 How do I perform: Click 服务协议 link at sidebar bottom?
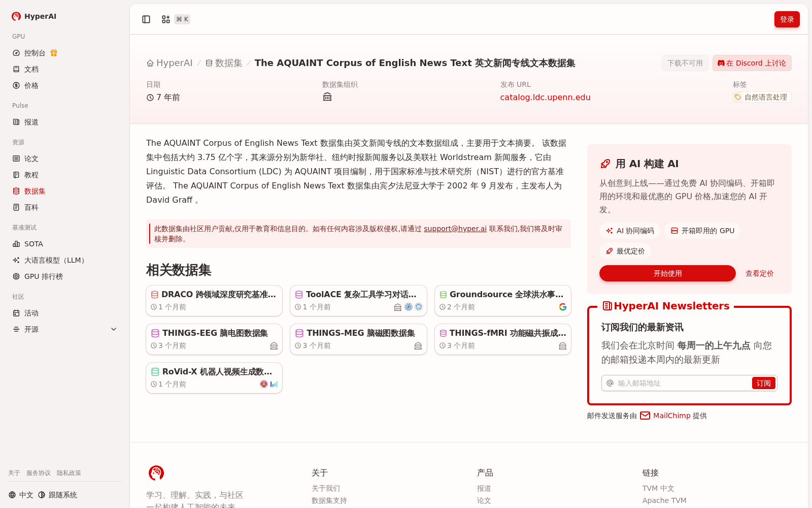point(39,473)
